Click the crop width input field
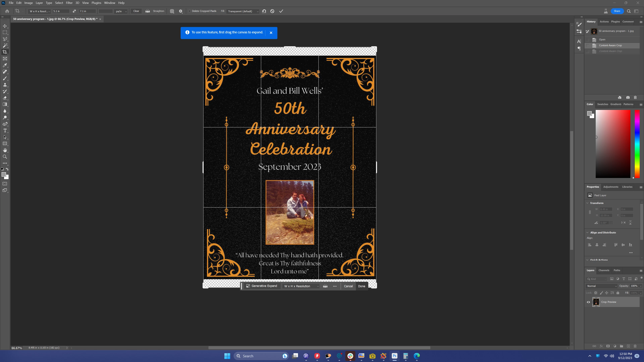Image resolution: width=644 pixels, height=362 pixels. (61, 11)
